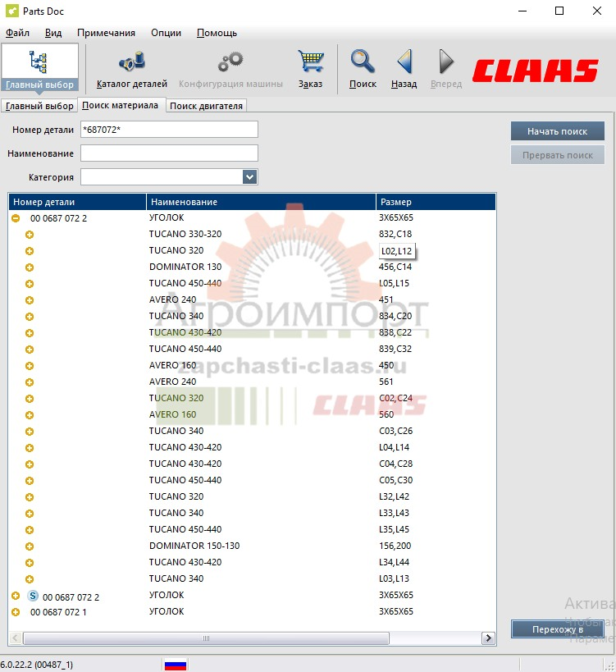Expand the row with size 560
Viewport: 616px width, 672px height.
[x=30, y=415]
